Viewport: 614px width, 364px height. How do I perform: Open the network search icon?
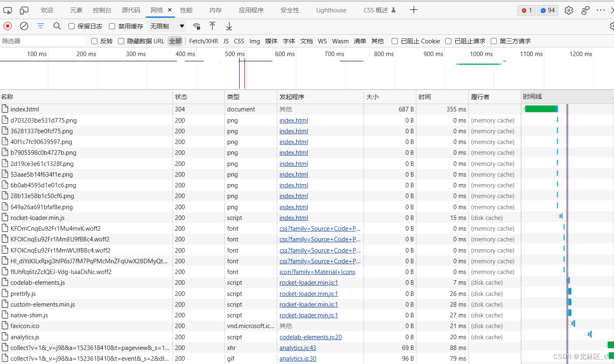tap(57, 26)
